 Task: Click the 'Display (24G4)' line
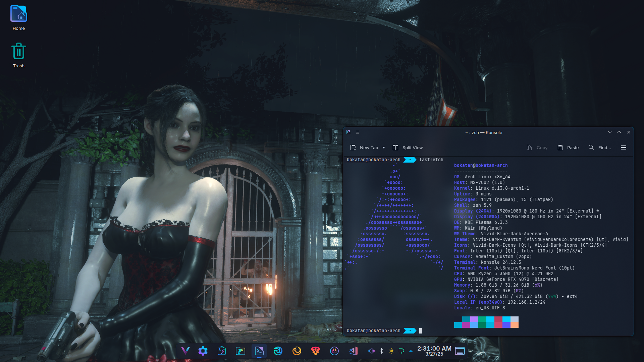coord(527,211)
